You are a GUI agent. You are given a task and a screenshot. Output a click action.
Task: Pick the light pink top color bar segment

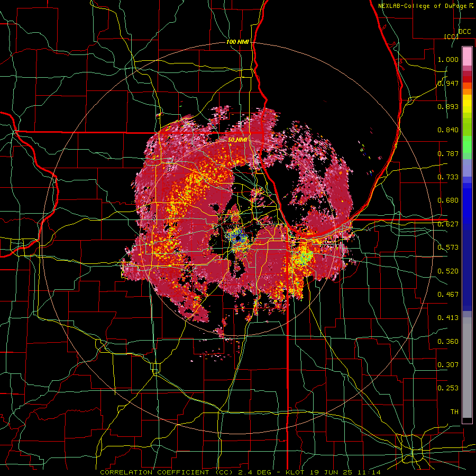click(467, 56)
